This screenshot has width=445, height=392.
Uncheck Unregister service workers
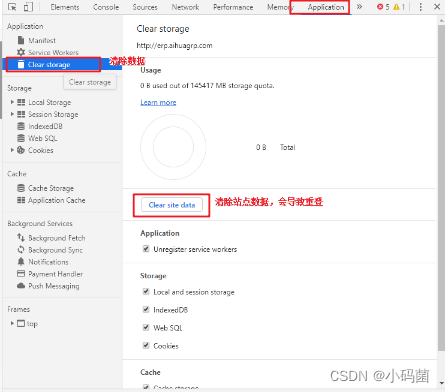tap(146, 249)
